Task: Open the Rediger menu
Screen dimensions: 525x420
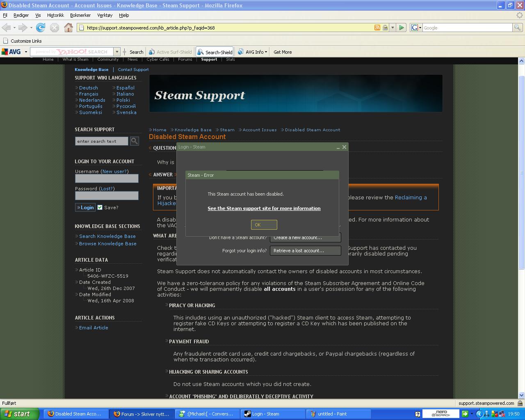Action: tap(21, 15)
